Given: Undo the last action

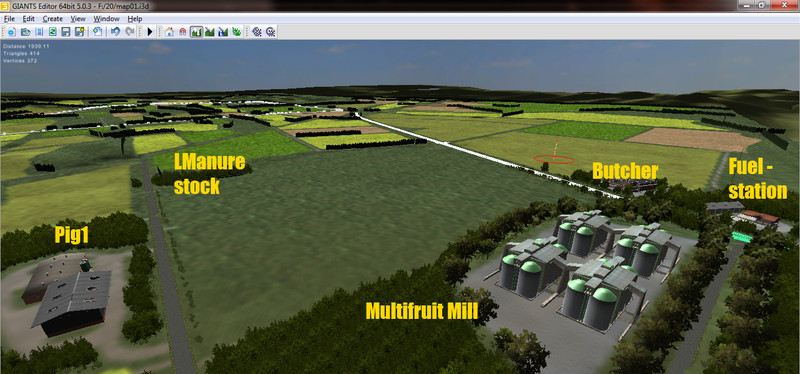Looking at the screenshot, I should coord(115,32).
